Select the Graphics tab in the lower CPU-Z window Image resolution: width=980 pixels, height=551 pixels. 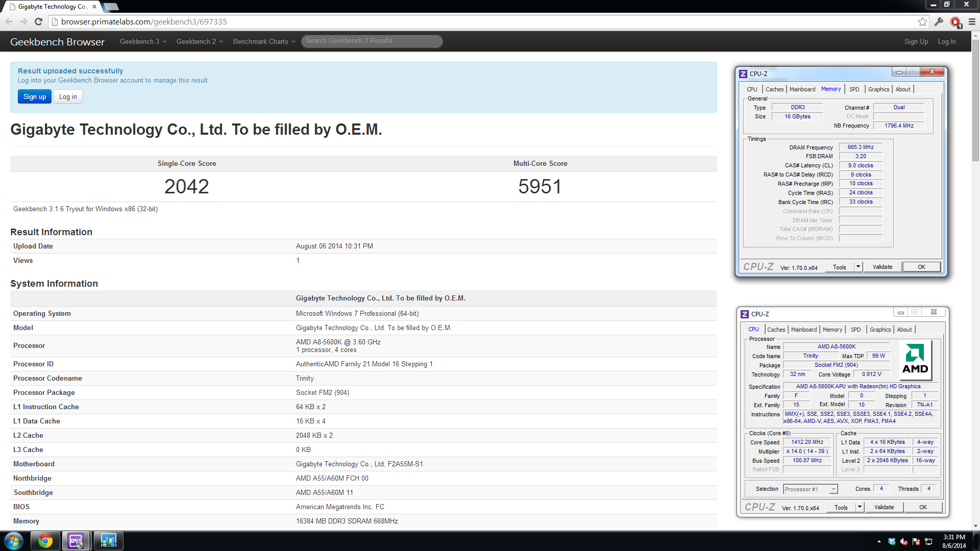880,330
